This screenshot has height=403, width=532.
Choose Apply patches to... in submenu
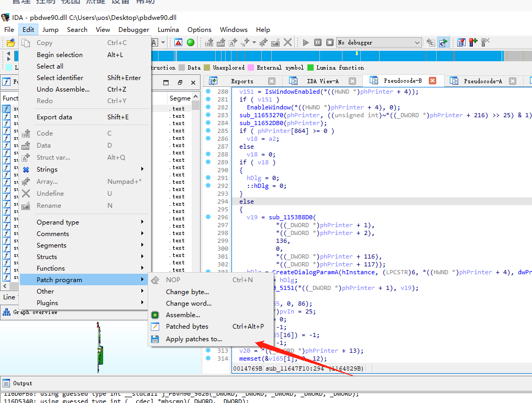[210, 339]
